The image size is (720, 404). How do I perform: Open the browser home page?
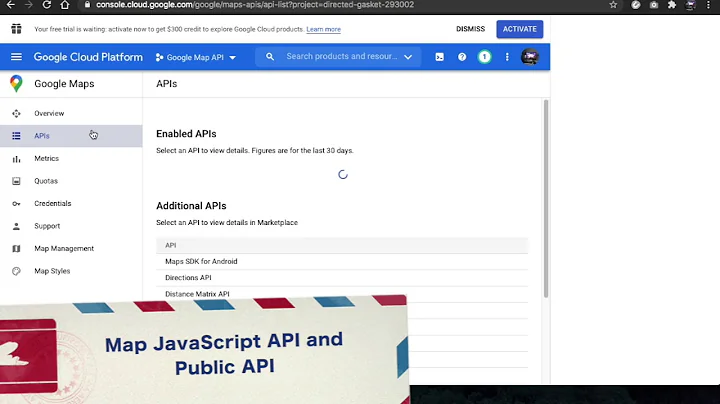[65, 5]
